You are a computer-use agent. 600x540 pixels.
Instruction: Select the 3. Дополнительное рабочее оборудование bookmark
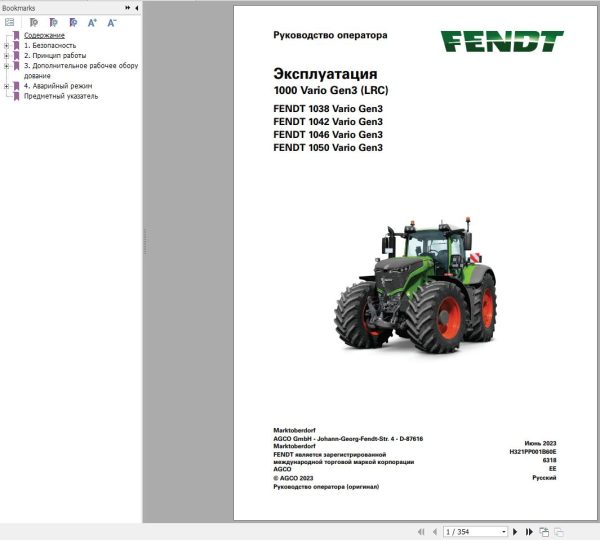click(81, 70)
